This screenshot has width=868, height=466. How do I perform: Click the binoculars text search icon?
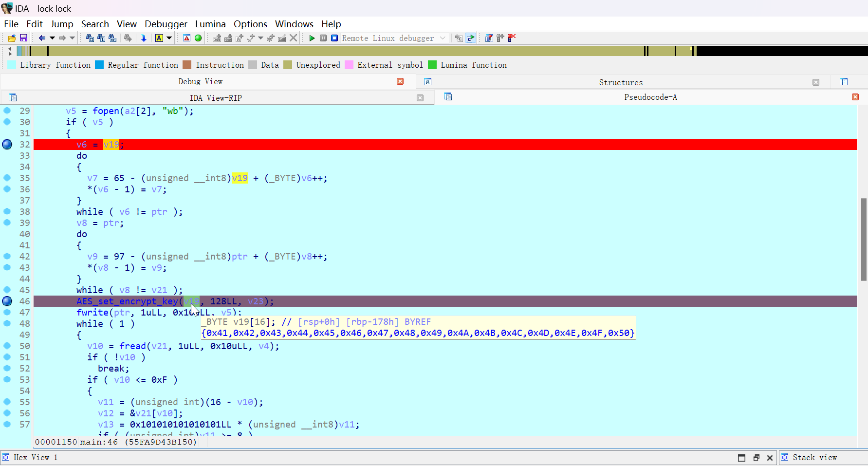[101, 38]
